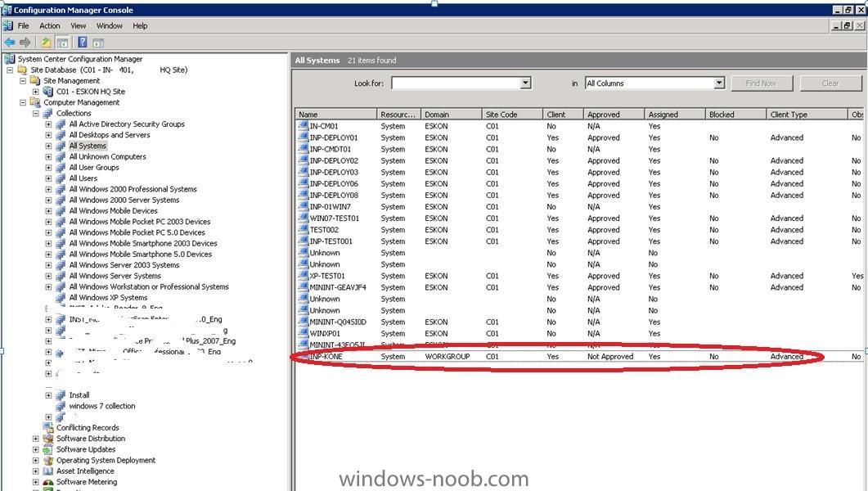This screenshot has width=868, height=491.
Task: Collapse the Site Management node
Action: pos(23,81)
